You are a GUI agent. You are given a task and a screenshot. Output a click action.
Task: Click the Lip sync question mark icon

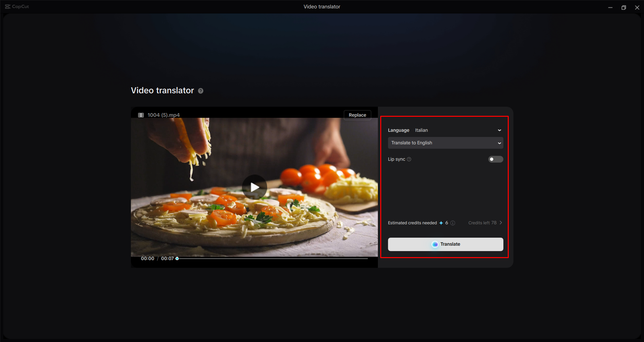click(409, 159)
